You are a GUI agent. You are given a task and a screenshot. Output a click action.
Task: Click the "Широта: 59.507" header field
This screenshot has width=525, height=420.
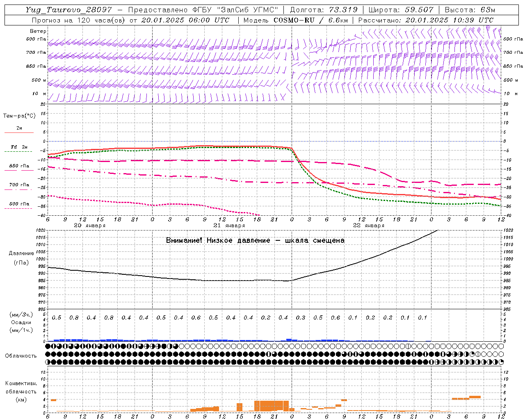tap(401, 10)
